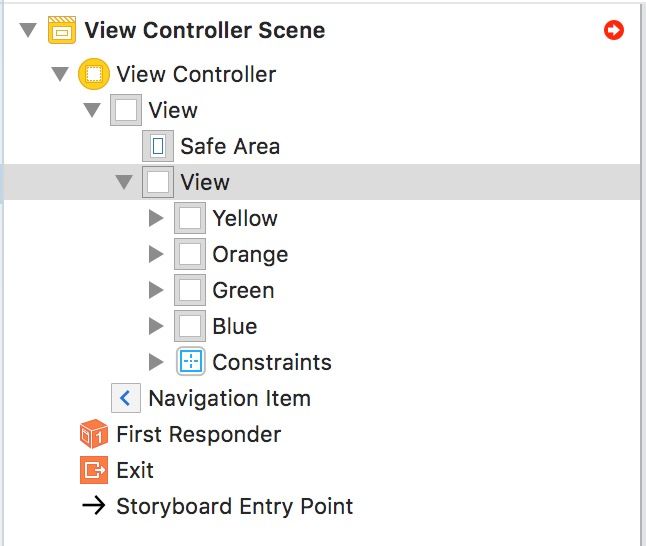Viewport: 646px width, 546px height.
Task: Click the orange Exit icon
Action: (x=94, y=470)
